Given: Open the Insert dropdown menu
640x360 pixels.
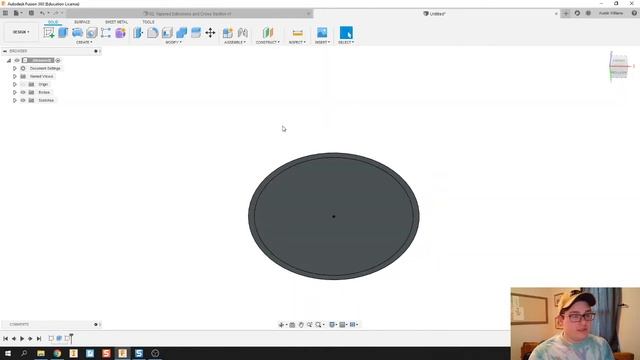Looking at the screenshot, I should coord(322,42).
